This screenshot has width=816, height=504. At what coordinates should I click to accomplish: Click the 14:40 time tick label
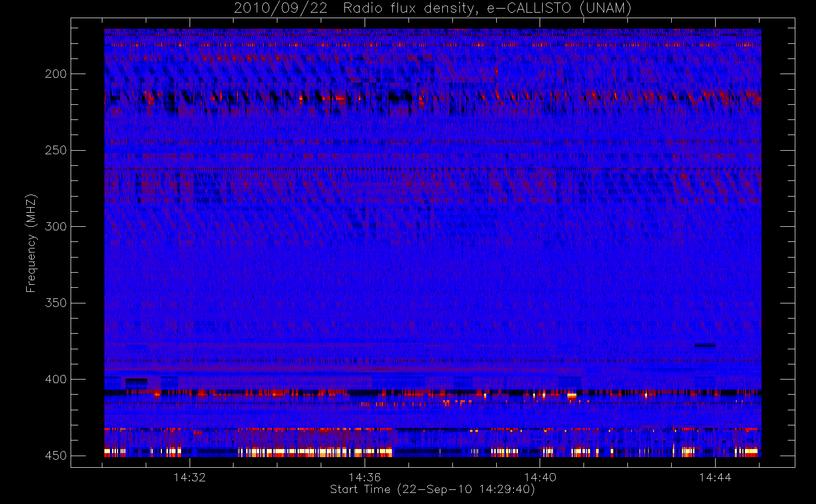pyautogui.click(x=540, y=477)
